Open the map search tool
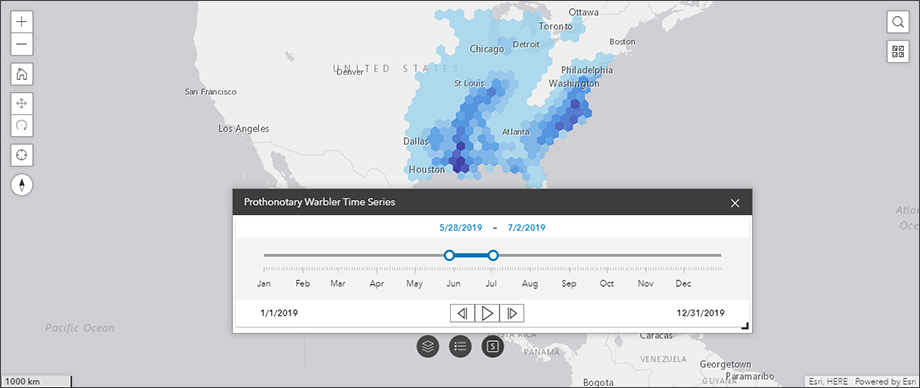 tap(898, 22)
